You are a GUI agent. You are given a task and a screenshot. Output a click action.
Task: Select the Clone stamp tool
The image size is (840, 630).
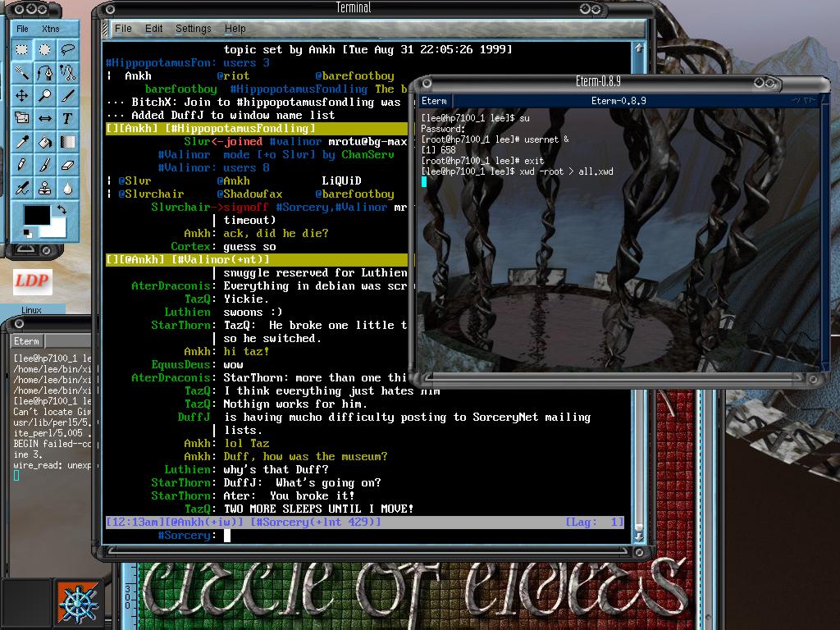pyautogui.click(x=45, y=188)
